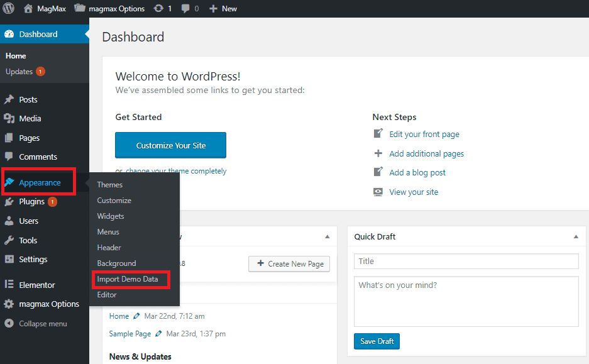Click the Customize Your Site button
Image resolution: width=589 pixels, height=364 pixels.
(x=170, y=145)
